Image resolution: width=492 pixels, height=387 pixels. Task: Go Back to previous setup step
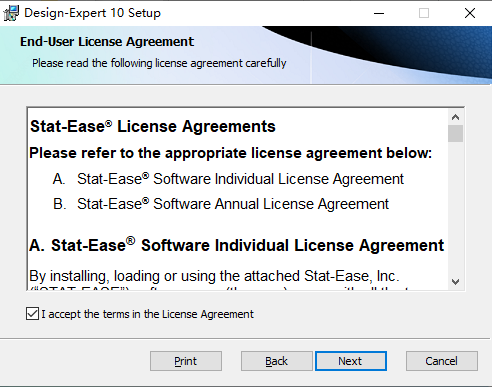click(x=277, y=361)
